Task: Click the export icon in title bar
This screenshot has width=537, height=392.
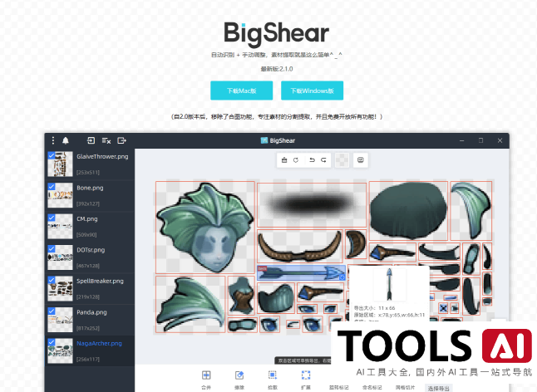Action: pos(122,140)
